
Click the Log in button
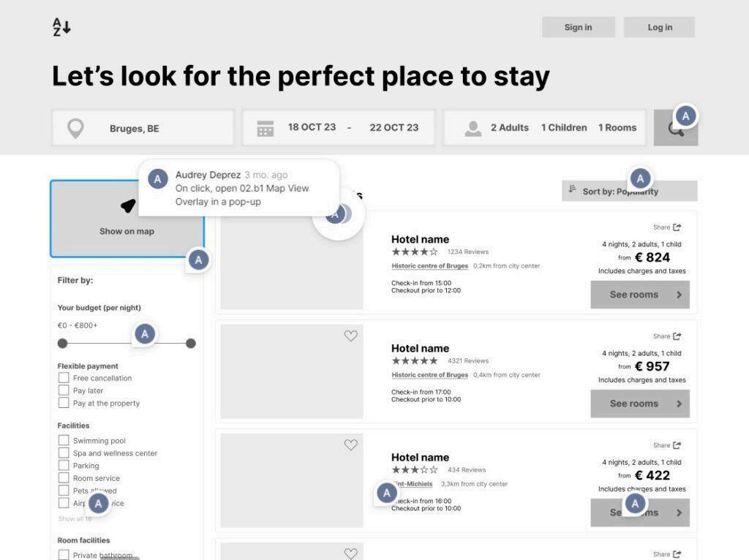click(x=659, y=27)
